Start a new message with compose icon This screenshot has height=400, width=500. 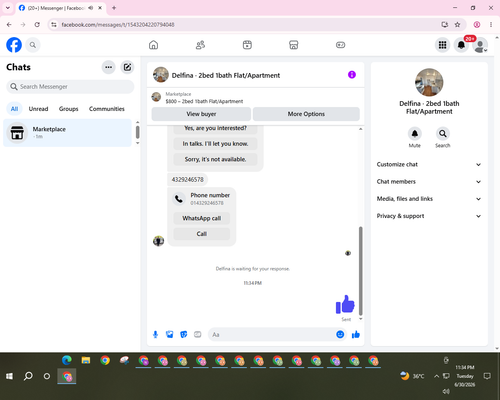(x=127, y=67)
